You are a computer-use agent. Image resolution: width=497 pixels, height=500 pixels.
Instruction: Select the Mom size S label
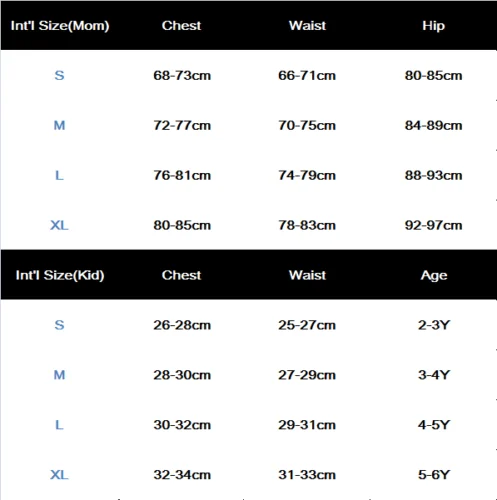coord(59,75)
